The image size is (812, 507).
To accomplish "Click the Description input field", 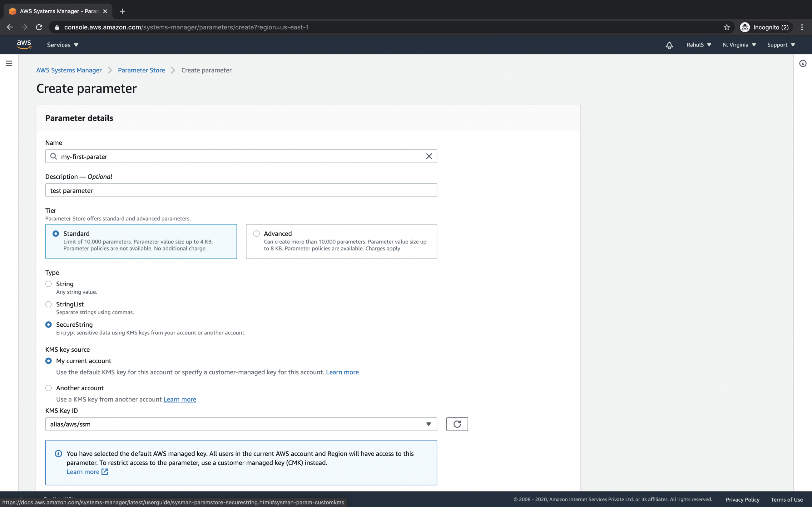I will (241, 190).
